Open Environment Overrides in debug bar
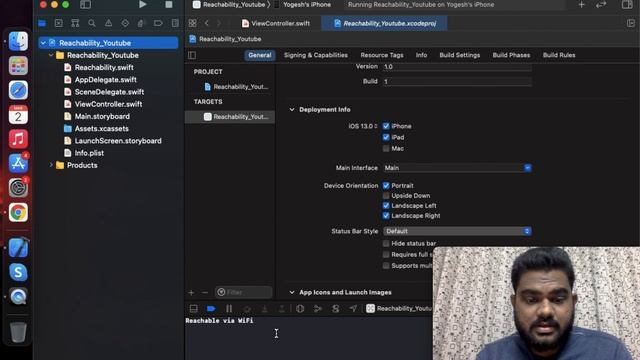The width and height of the screenshot is (640, 360). click(x=336, y=309)
